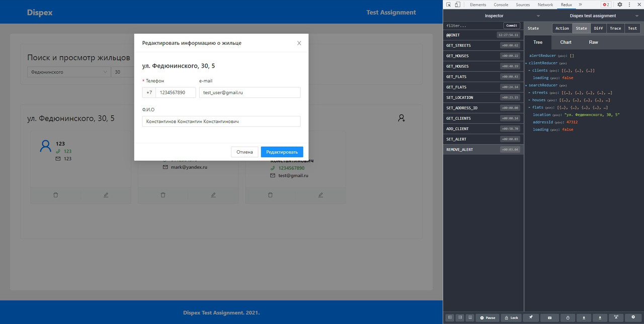
Task: Expand the flats array node
Action: (530, 107)
